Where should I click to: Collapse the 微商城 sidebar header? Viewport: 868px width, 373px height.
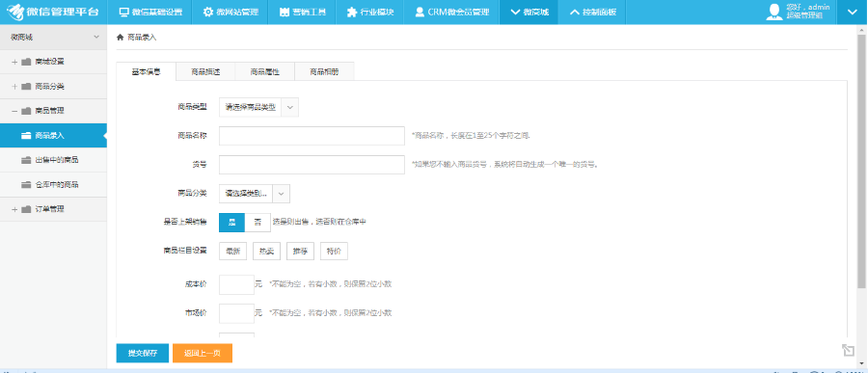[x=53, y=37]
